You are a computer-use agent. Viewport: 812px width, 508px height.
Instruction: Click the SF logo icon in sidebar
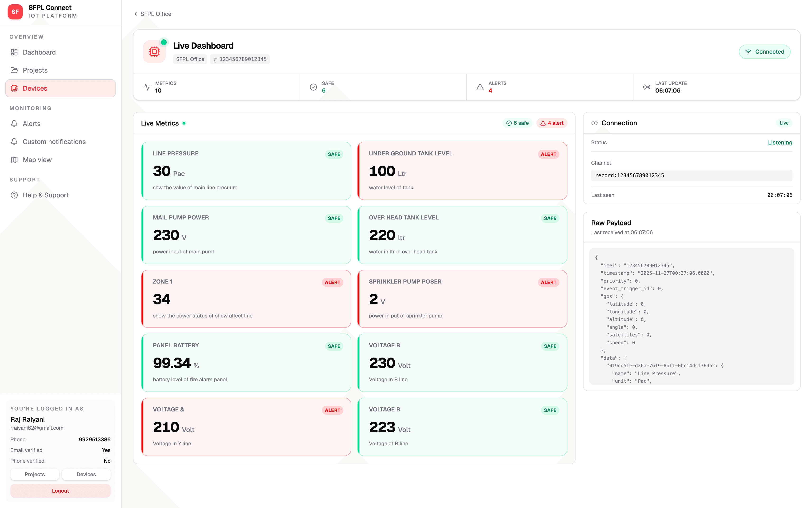15,12
